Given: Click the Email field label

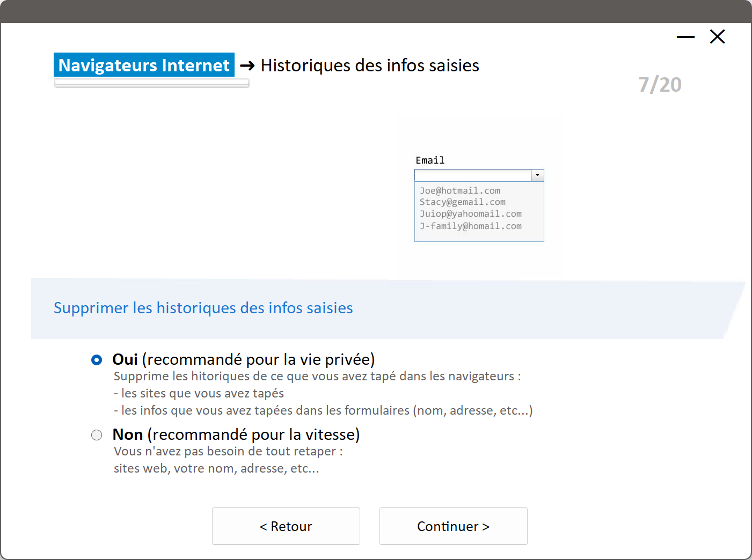Looking at the screenshot, I should point(430,160).
